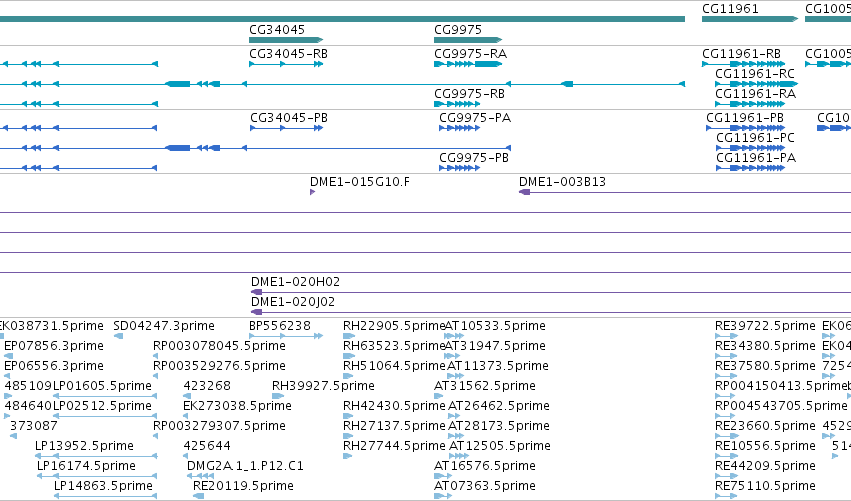This screenshot has width=851, height=501.
Task: Select EST RP004543705.5prime
Action: [x=781, y=407]
